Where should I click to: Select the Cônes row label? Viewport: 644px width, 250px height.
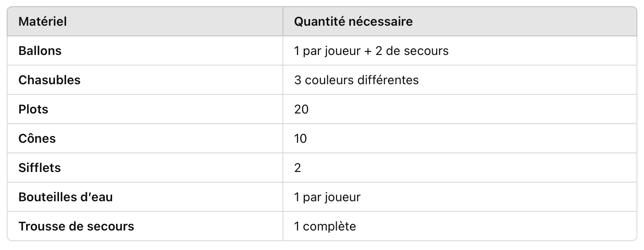[37, 139]
